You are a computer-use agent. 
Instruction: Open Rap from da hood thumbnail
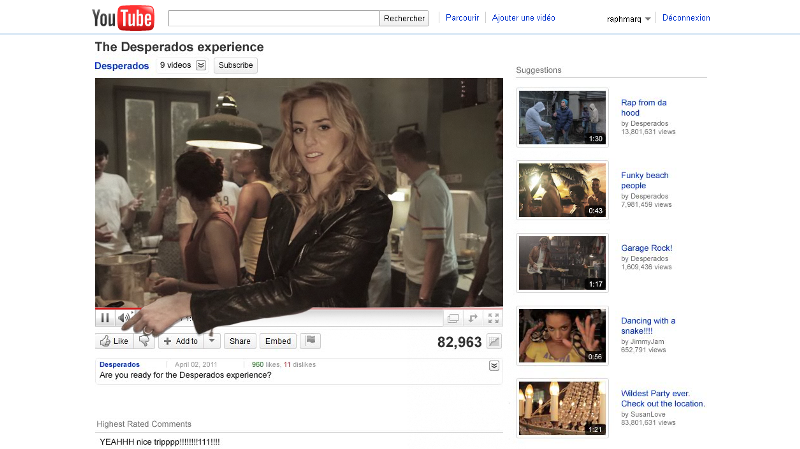(x=562, y=117)
